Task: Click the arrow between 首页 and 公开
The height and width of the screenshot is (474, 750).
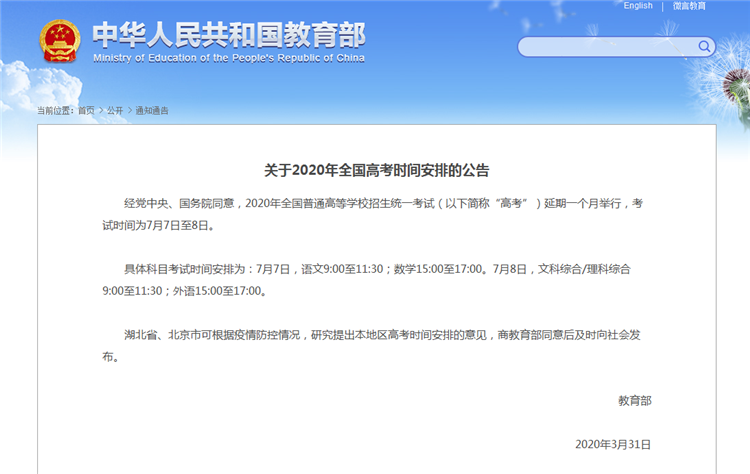Action: 101,110
